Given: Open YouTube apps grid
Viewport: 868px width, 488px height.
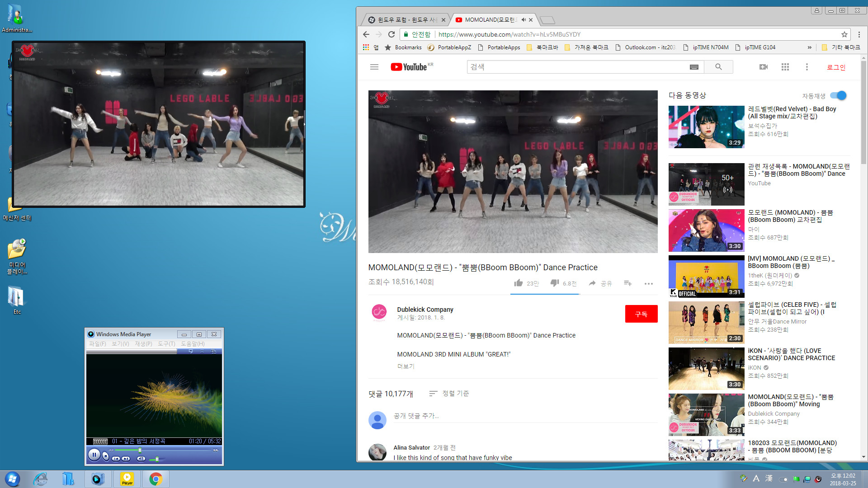Looking at the screenshot, I should tap(785, 67).
